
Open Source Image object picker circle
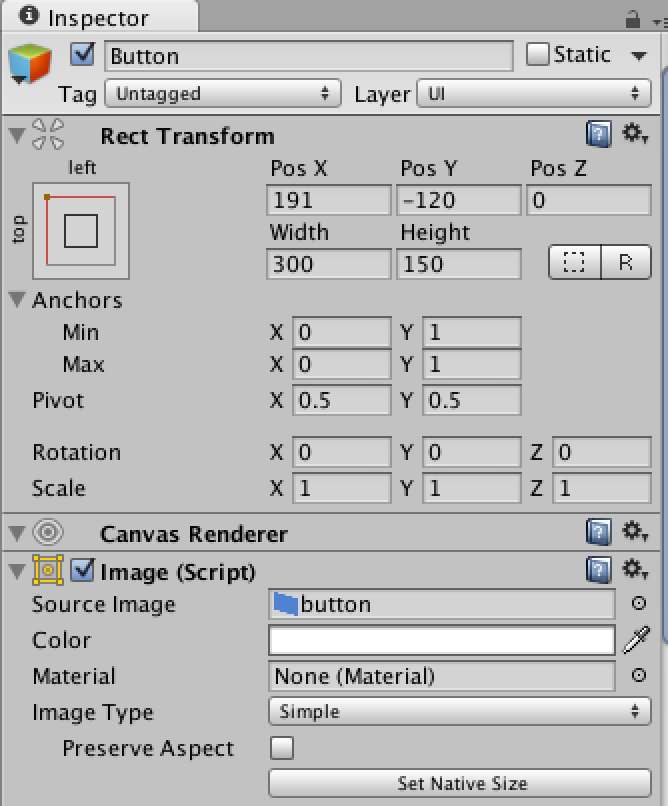click(x=639, y=603)
